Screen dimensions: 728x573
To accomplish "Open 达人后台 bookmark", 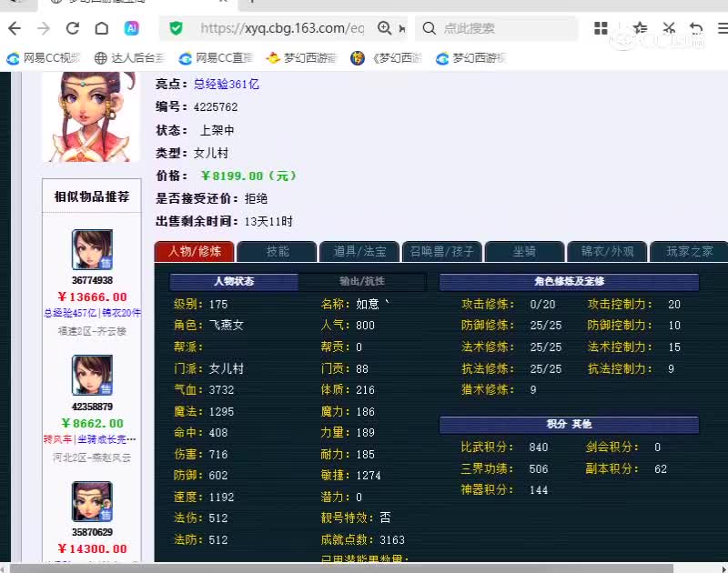I will pyautogui.click(x=129, y=58).
